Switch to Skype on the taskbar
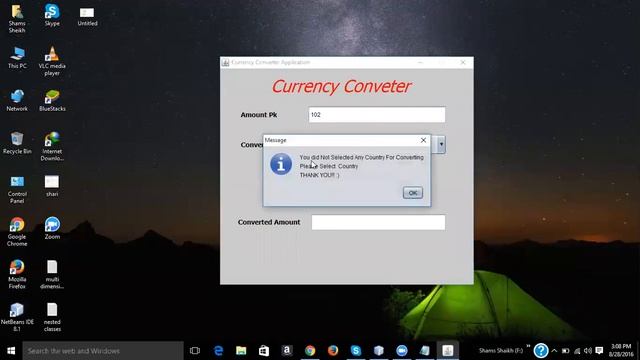The height and width of the screenshot is (360, 640). click(356, 351)
